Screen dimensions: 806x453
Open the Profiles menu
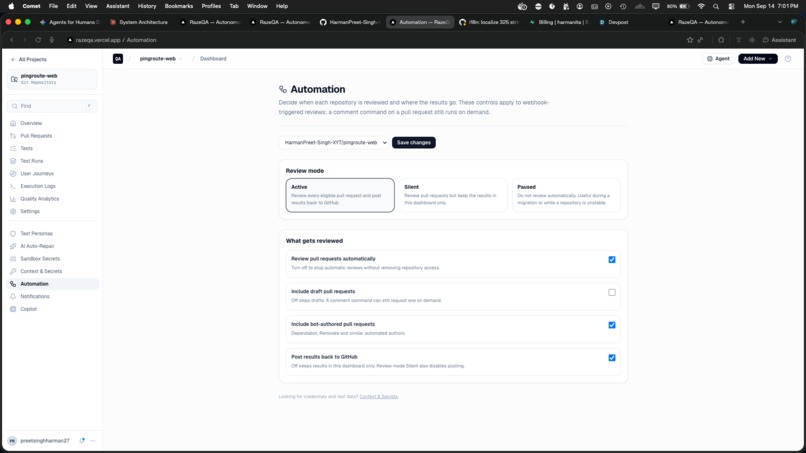tap(211, 6)
